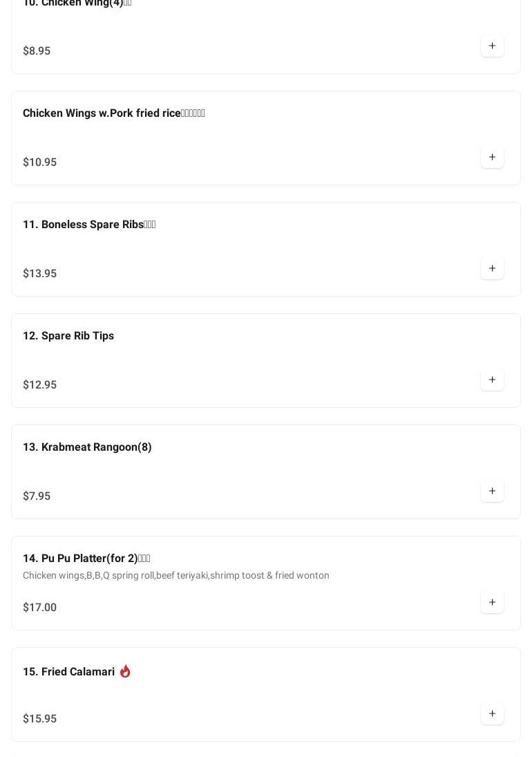Image resolution: width=532 pixels, height=757 pixels.
Task: Click the $7.95 Krabmeat Rangoon price
Action: pyautogui.click(x=37, y=496)
